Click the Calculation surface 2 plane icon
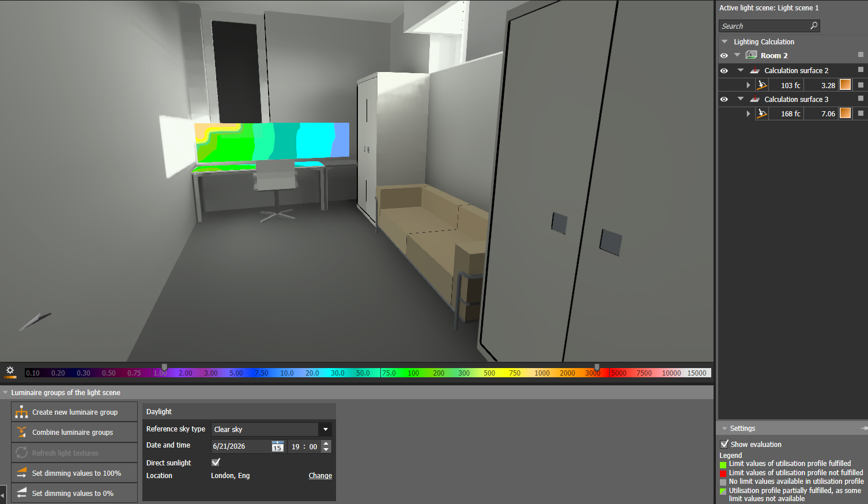This screenshot has height=504, width=868. tap(754, 70)
